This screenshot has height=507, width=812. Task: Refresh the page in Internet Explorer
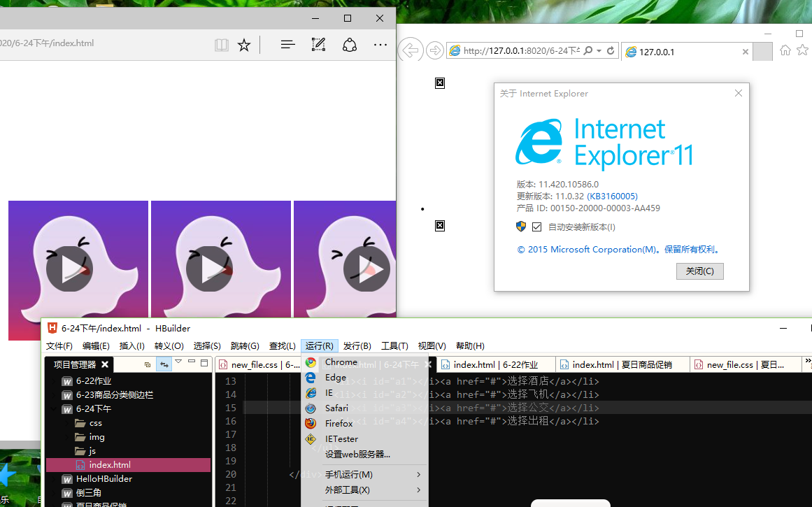(x=611, y=51)
